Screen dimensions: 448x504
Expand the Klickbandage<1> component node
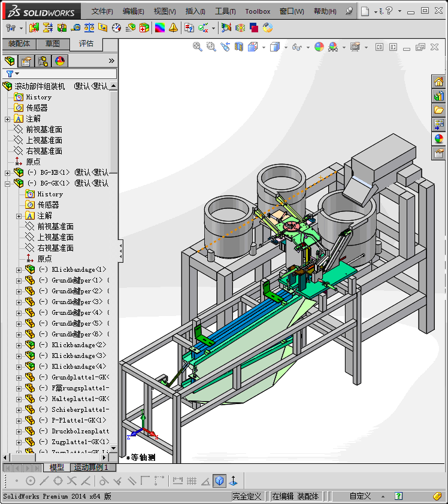point(19,269)
